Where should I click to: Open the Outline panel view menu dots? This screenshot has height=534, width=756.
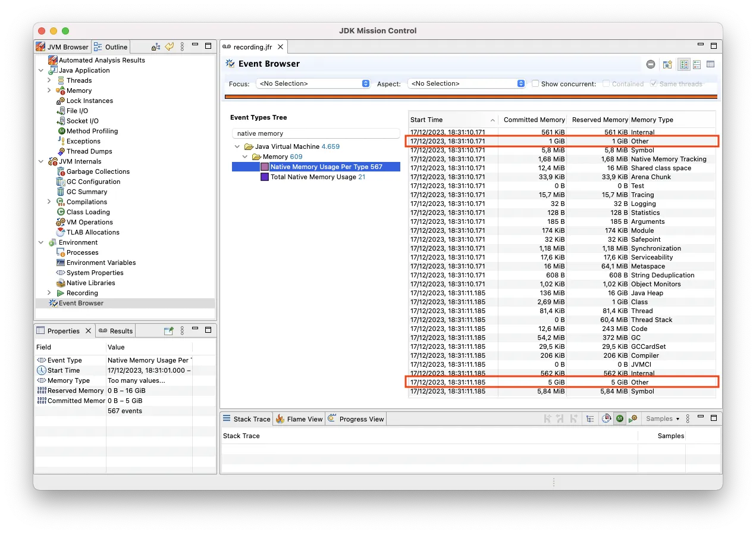click(182, 46)
